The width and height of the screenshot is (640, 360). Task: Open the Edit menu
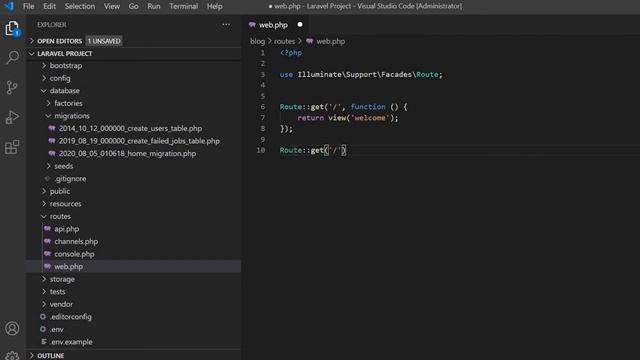(49, 6)
